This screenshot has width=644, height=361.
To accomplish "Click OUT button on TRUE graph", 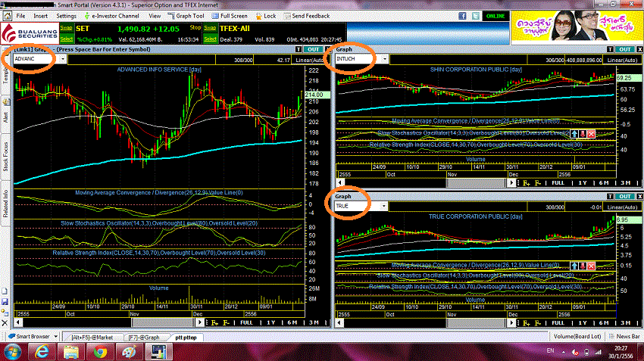I will pyautogui.click(x=625, y=197).
